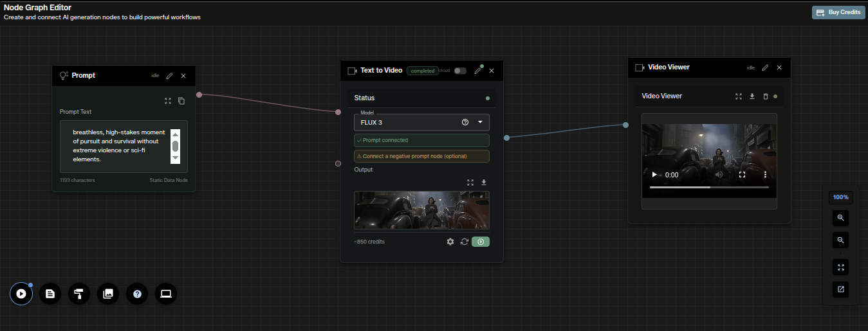Click the video player progress bar
868x331 pixels.
pyautogui.click(x=709, y=187)
